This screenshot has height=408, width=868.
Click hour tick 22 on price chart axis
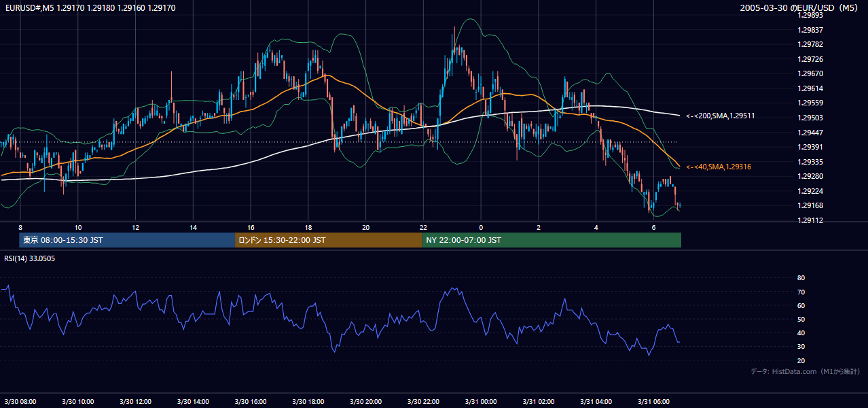(x=423, y=227)
